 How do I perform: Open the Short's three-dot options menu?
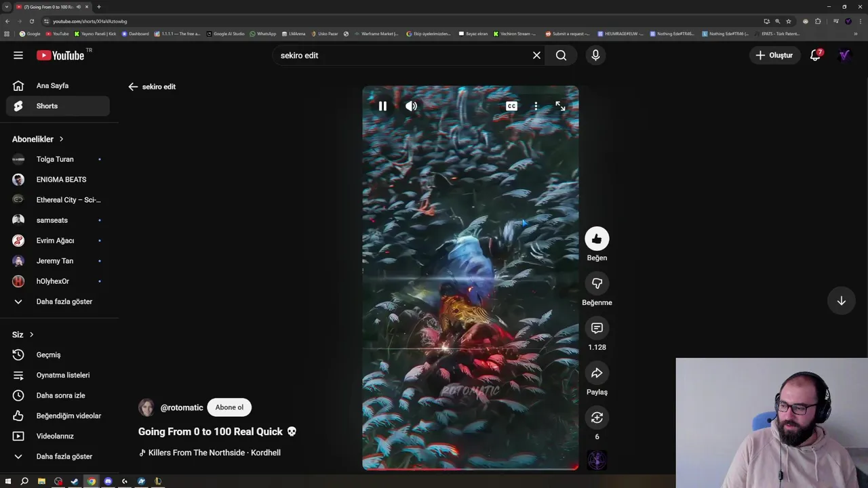[536, 106]
